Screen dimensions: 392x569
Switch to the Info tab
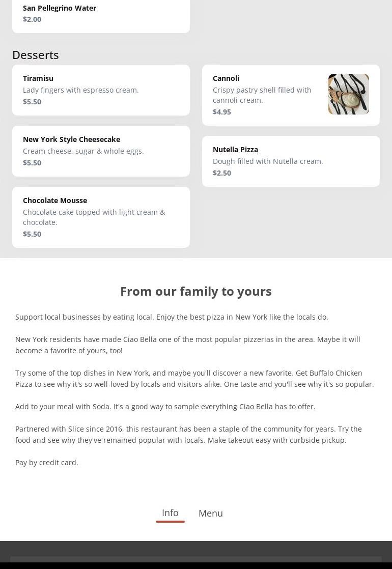[x=170, y=513]
